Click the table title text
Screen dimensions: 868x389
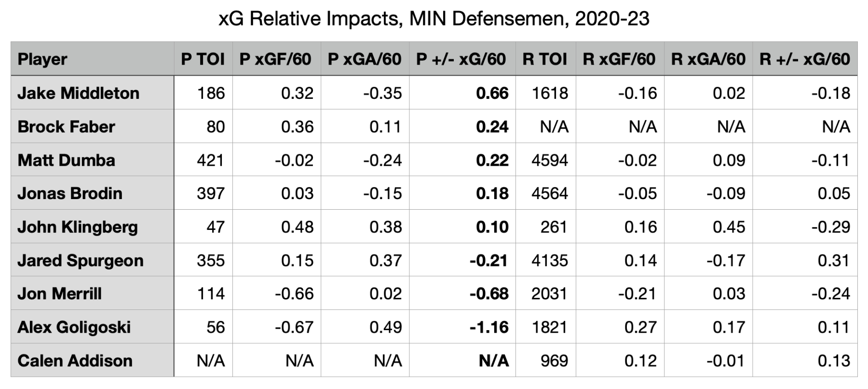(x=434, y=19)
